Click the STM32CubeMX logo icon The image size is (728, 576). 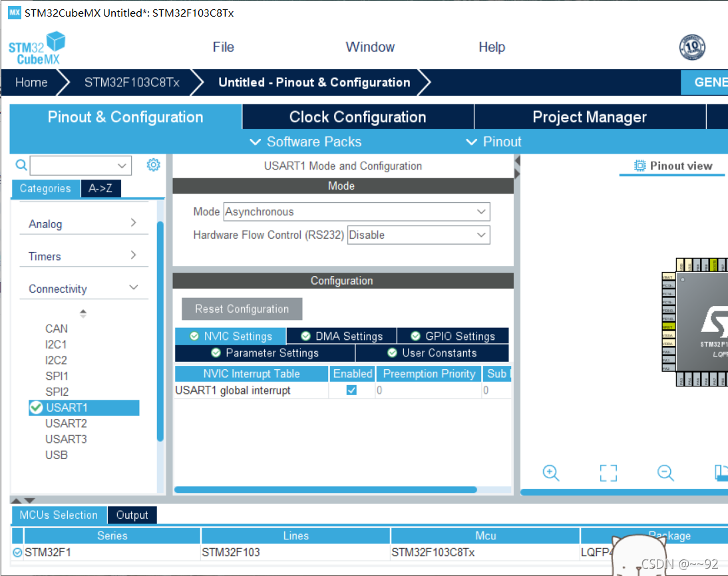[37, 48]
